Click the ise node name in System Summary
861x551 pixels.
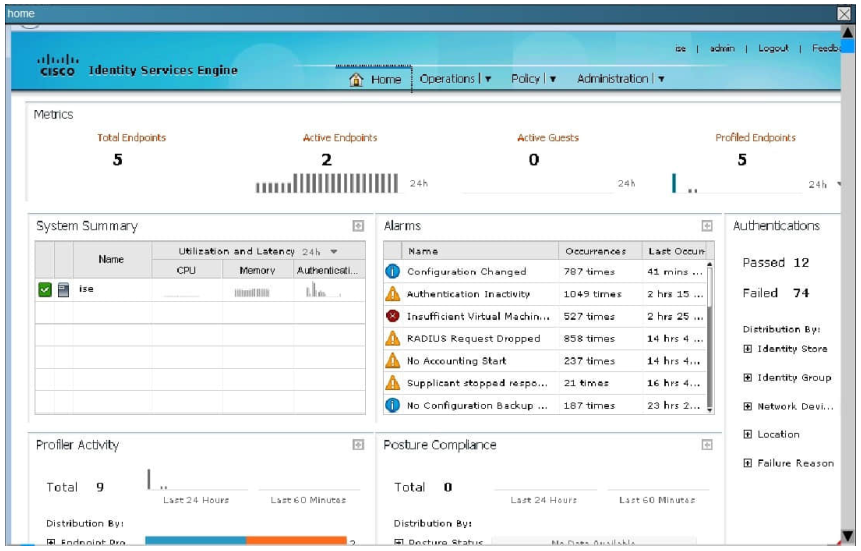86,289
